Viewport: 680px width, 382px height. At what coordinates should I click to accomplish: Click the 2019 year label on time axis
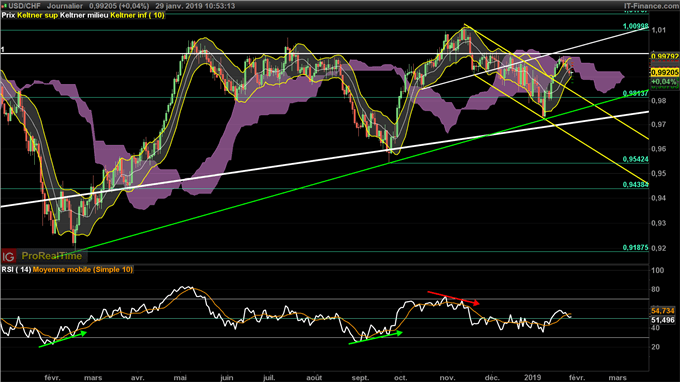tap(532, 378)
